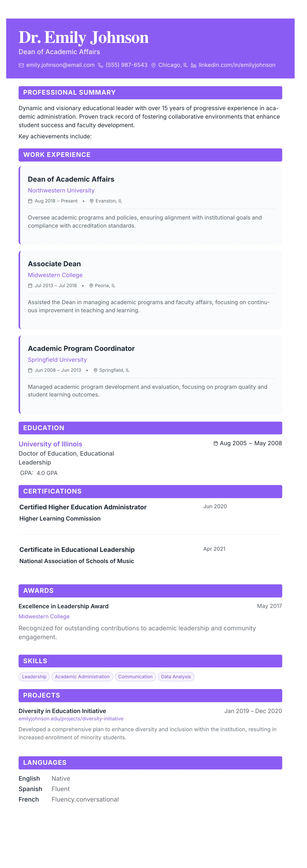Click calendar icon beside Aug 2005 – May 2008
Image resolution: width=307 pixels, height=868 pixels.
(x=216, y=443)
